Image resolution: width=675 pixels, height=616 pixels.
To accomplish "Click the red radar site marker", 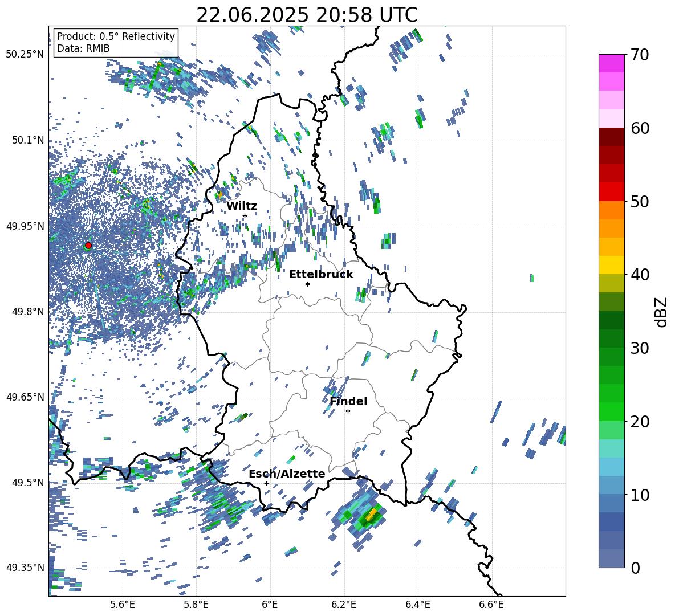I will click(88, 246).
